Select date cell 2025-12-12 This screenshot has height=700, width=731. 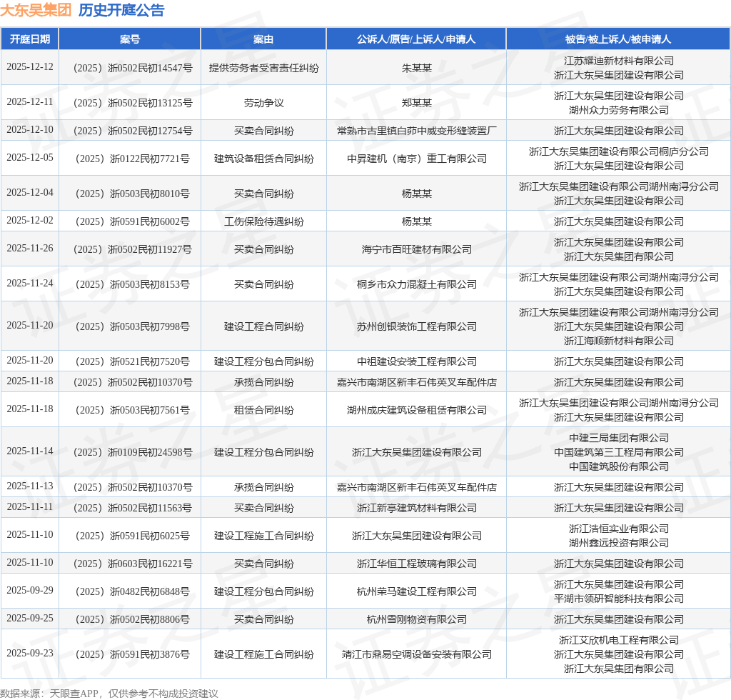[30, 66]
